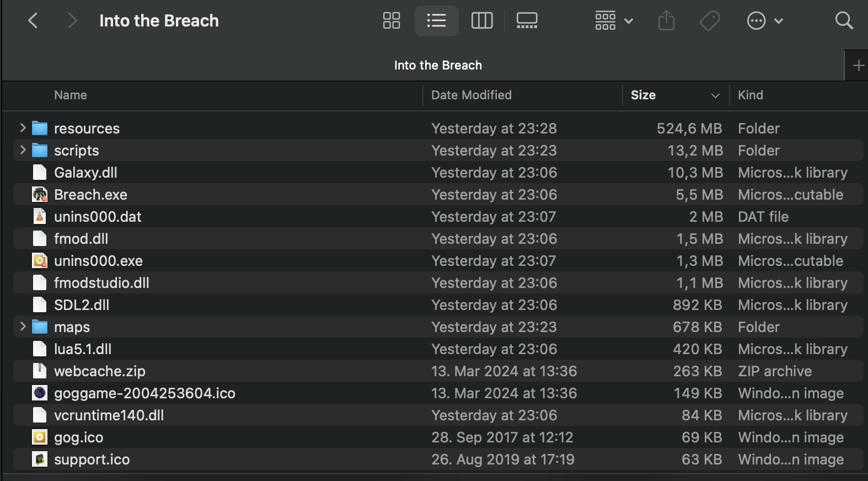Click the Share toolbar button
The width and height of the screenshot is (868, 481).
point(666,21)
